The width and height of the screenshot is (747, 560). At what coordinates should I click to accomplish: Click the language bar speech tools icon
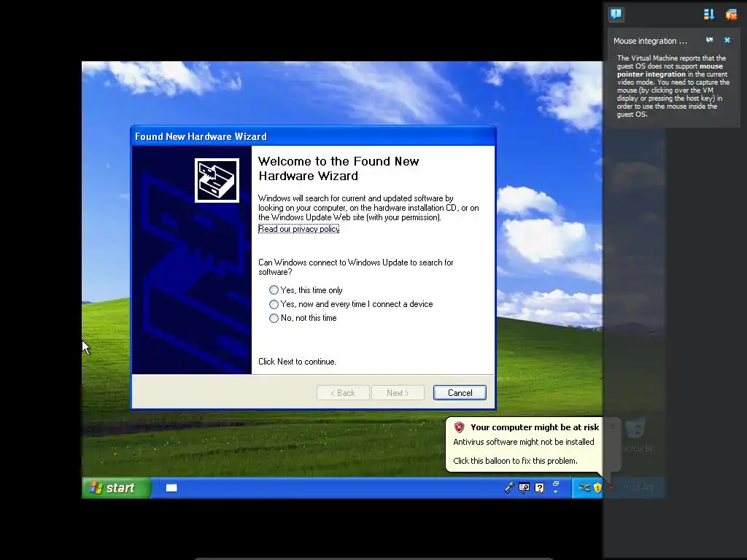click(x=524, y=488)
